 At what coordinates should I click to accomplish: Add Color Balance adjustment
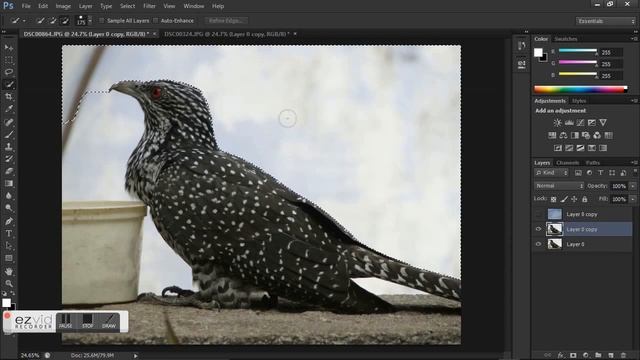coord(563,135)
